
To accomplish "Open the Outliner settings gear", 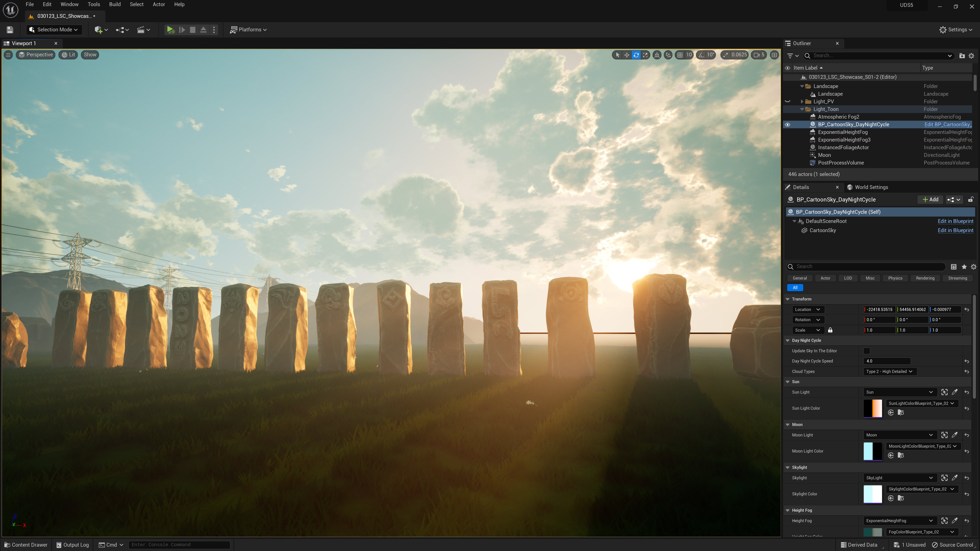I will point(971,56).
